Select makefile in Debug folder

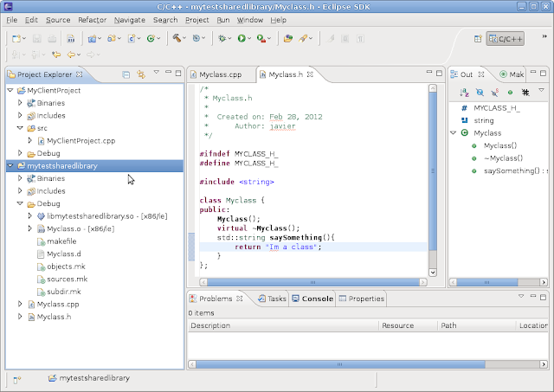(x=61, y=241)
